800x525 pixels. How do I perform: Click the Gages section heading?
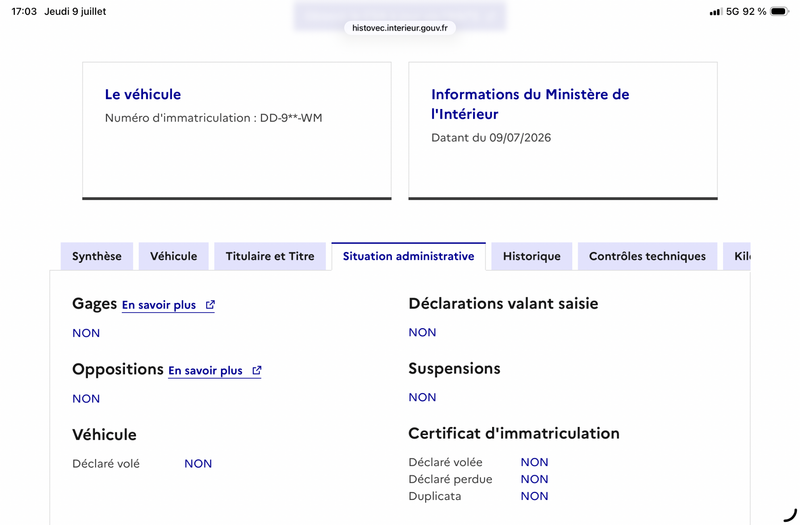[94, 304]
